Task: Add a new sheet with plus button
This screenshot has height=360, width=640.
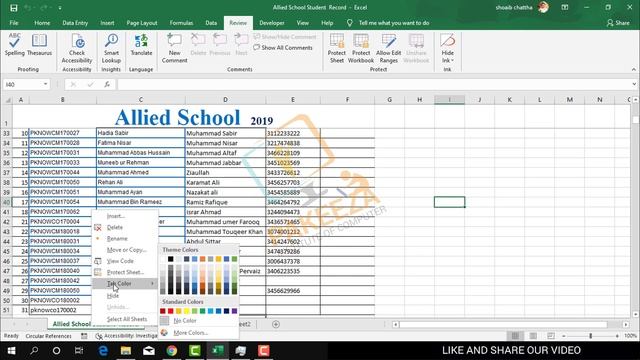Action: click(276, 324)
